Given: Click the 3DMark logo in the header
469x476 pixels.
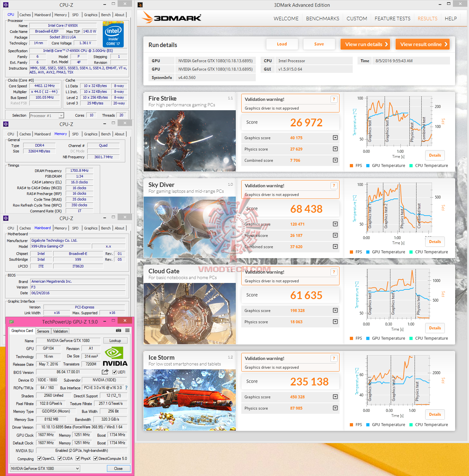Looking at the screenshot, I should 172,18.
